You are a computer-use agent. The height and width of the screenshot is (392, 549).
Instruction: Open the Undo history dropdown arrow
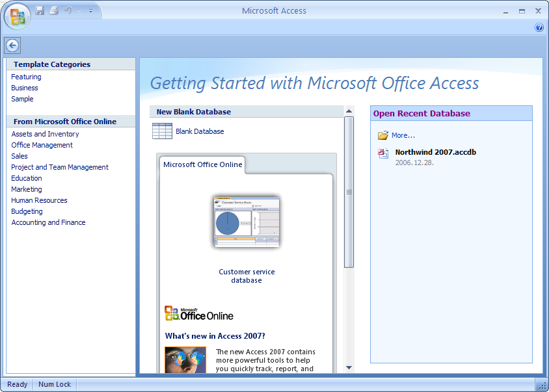pyautogui.click(x=79, y=11)
